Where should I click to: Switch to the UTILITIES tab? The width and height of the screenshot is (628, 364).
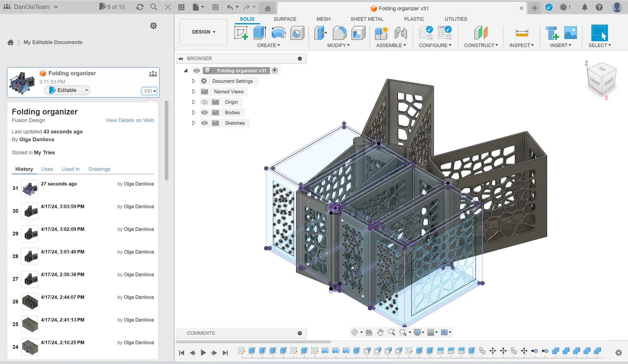click(456, 19)
